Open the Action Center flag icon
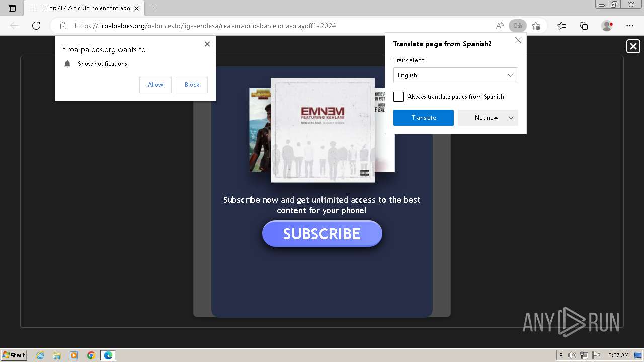644x362 pixels. coord(596,355)
